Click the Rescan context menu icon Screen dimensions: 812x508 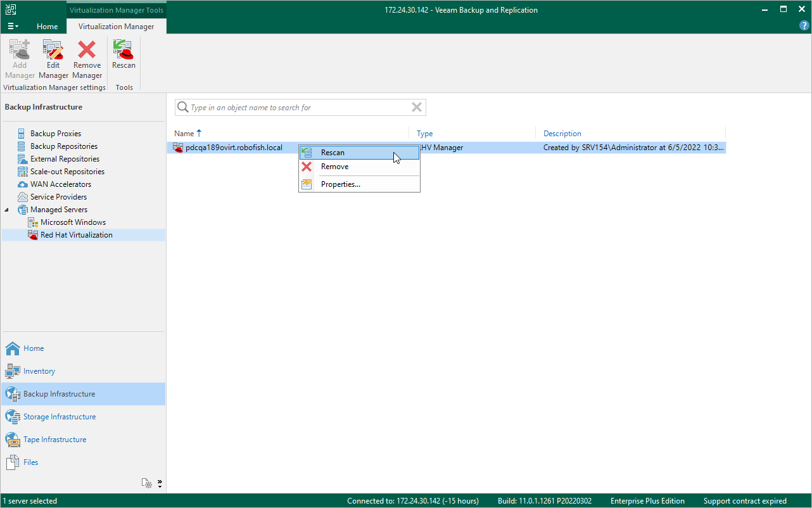pyautogui.click(x=307, y=153)
